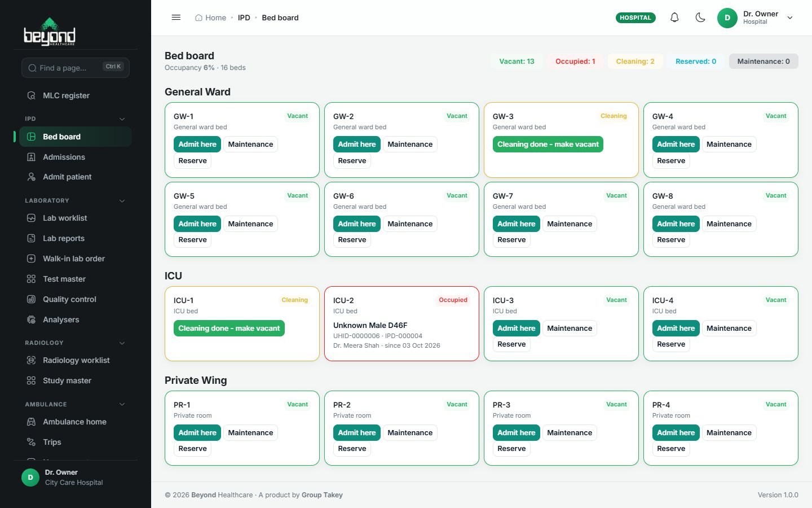This screenshot has height=508, width=812.
Task: Click the Lab worklist sidebar icon
Action: 32,218
